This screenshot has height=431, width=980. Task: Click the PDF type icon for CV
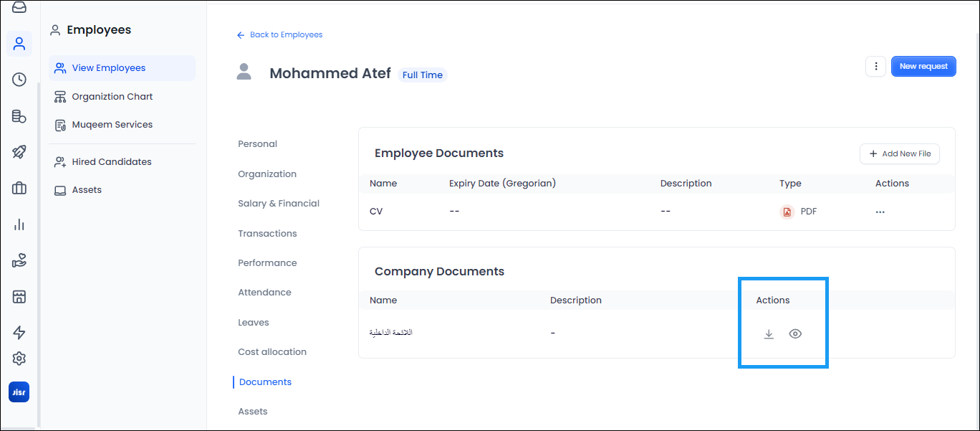[x=787, y=212]
